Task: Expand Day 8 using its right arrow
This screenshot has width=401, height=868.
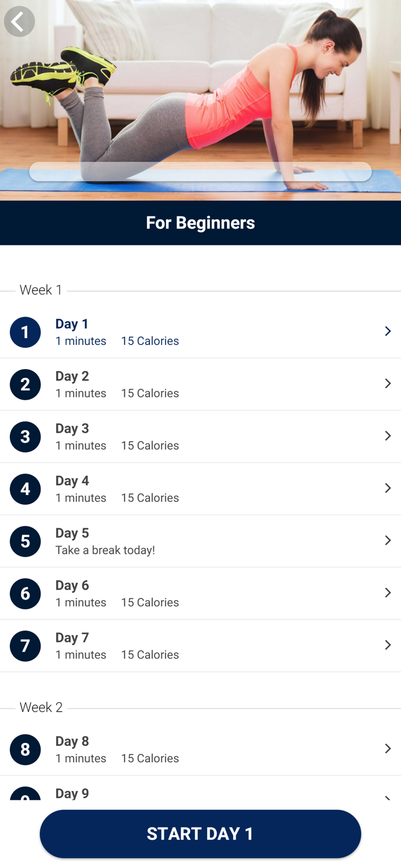Action: (387, 748)
